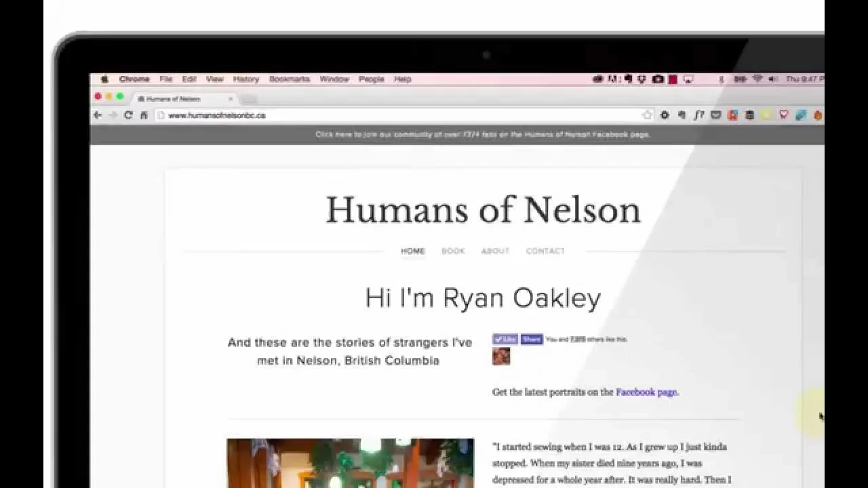Open the File menu
Viewport: 868px width, 488px height.
pyautogui.click(x=166, y=79)
